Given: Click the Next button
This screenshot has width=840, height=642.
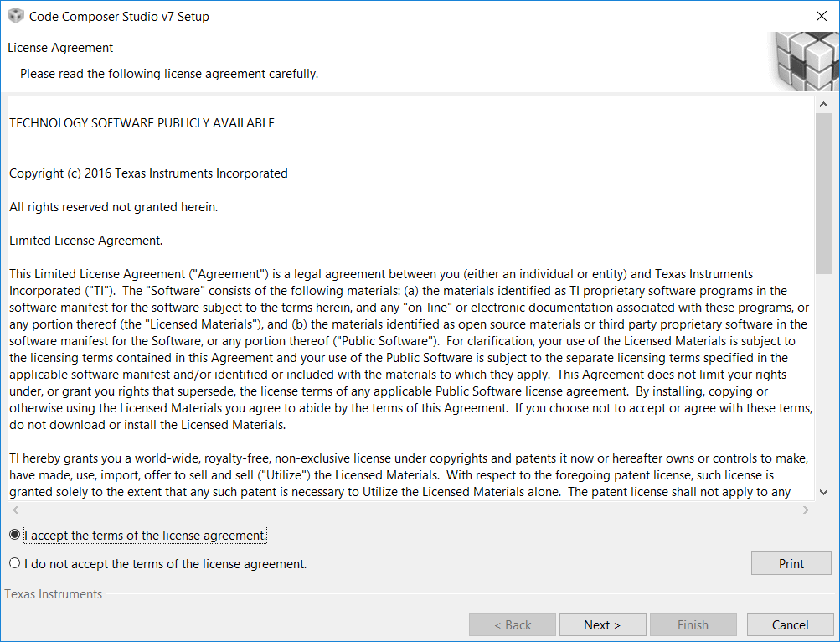Looking at the screenshot, I should click(x=602, y=624).
